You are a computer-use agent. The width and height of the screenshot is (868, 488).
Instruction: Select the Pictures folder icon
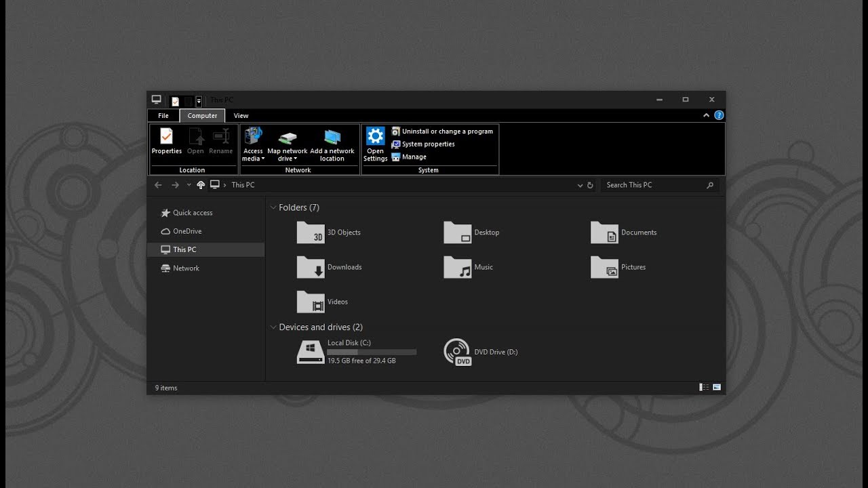pos(604,267)
